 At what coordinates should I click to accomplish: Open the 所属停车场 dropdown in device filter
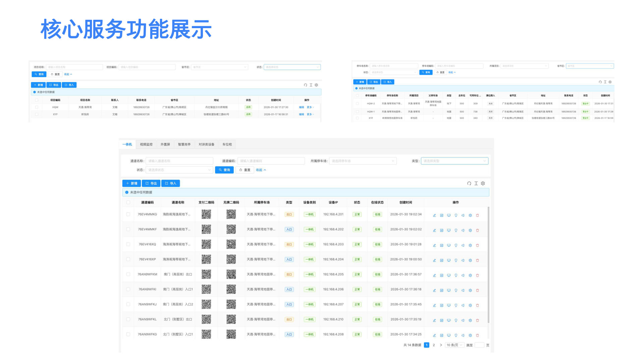[x=363, y=161]
